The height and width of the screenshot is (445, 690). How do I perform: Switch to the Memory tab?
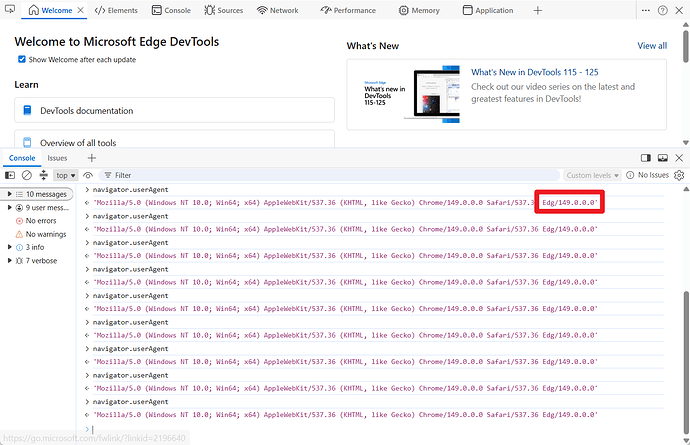click(419, 10)
